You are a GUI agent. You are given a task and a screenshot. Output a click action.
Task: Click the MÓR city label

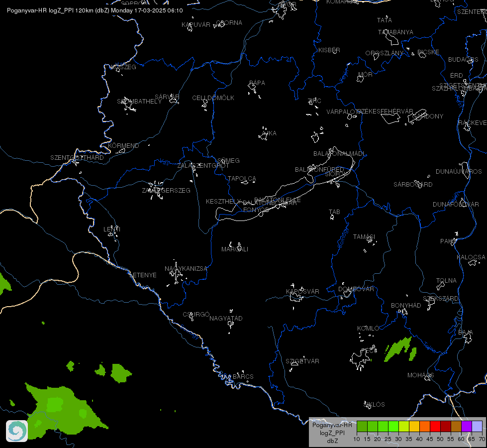click(365, 74)
